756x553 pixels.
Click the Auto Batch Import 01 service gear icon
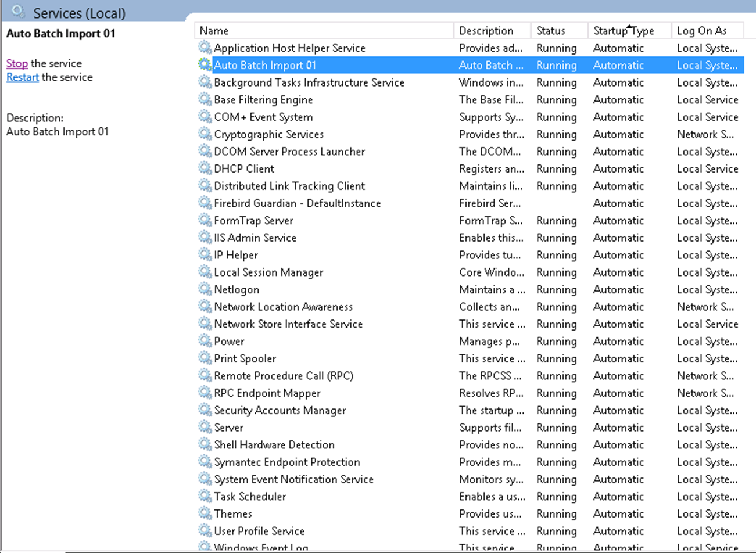pos(205,64)
